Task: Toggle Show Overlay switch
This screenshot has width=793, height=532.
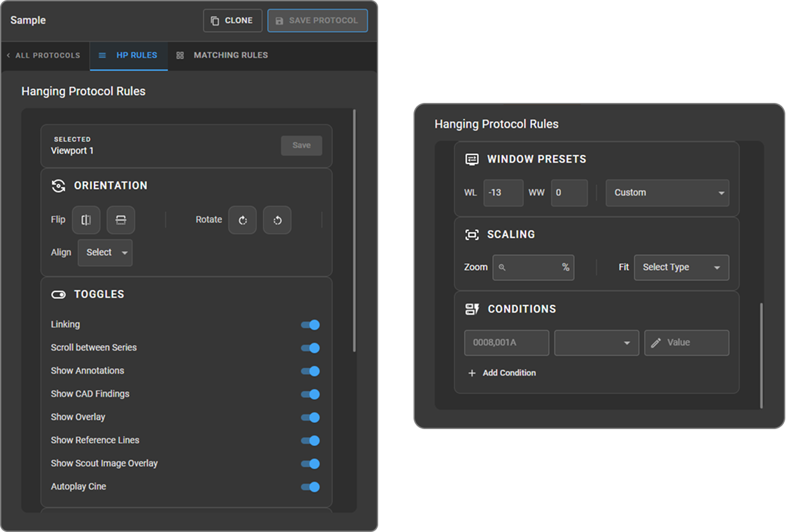Action: [311, 417]
